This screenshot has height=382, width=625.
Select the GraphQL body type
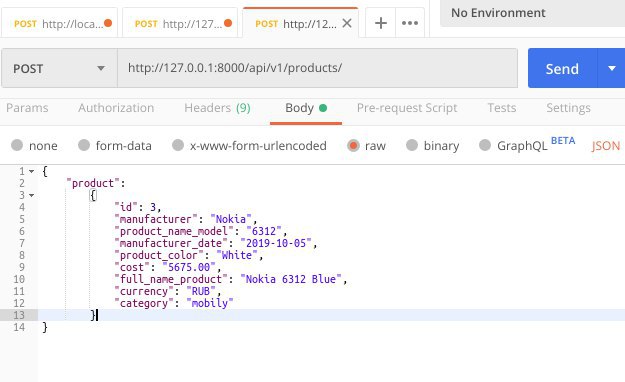point(485,145)
